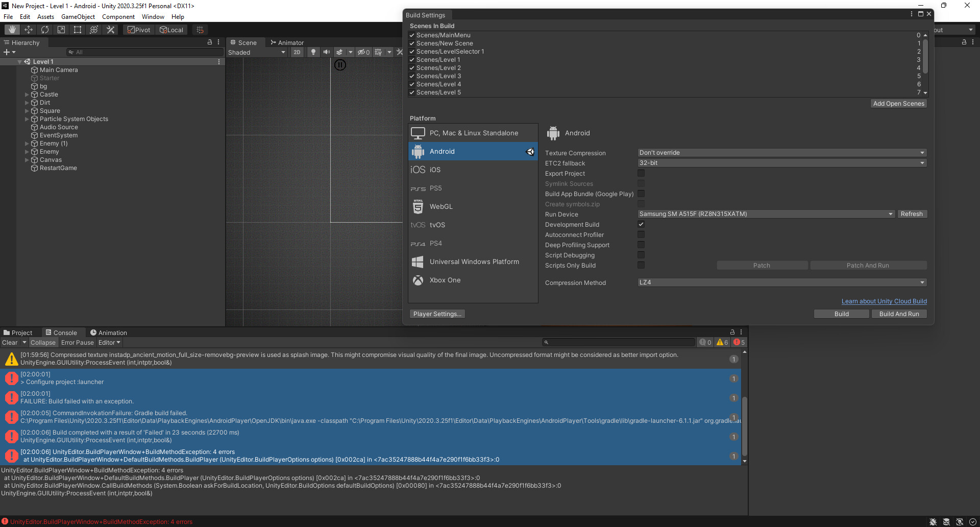Toggle 2D mode in the Scene view
Image resolution: width=980 pixels, height=527 pixels.
coord(297,52)
